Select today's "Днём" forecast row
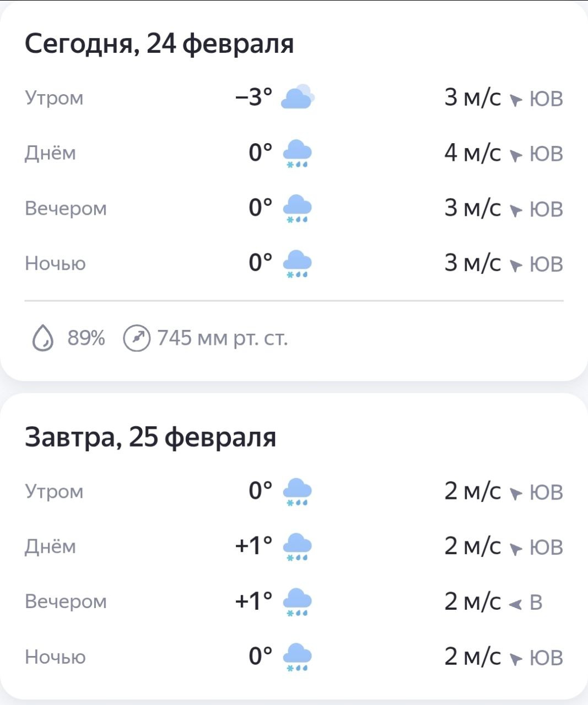The height and width of the screenshot is (705, 588). [x=50, y=153]
